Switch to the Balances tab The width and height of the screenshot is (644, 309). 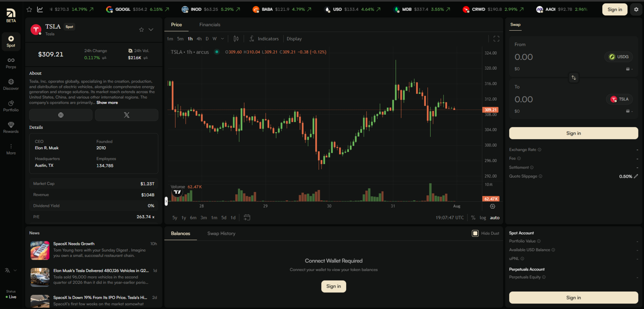pos(180,234)
